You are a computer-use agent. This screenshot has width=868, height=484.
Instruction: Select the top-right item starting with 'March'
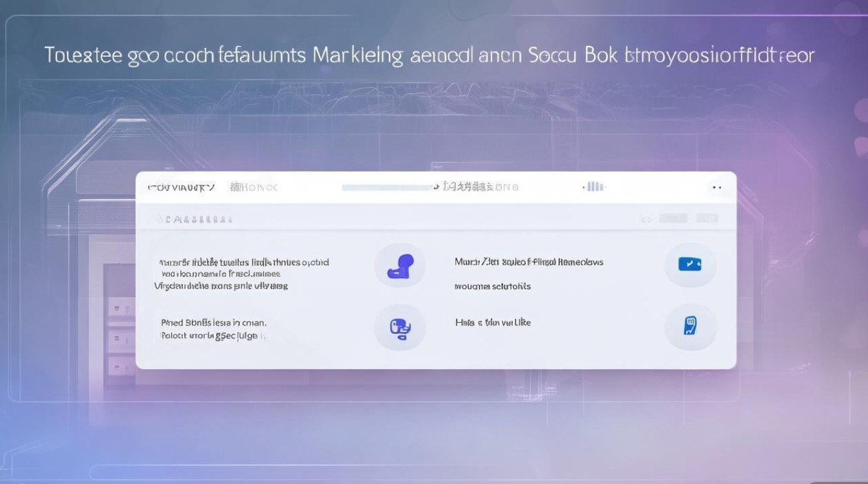(528, 263)
